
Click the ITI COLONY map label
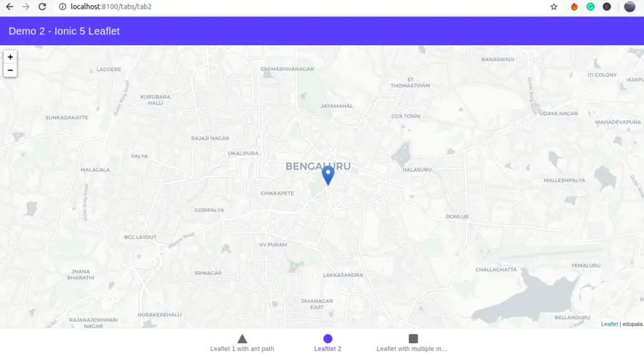click(x=602, y=75)
